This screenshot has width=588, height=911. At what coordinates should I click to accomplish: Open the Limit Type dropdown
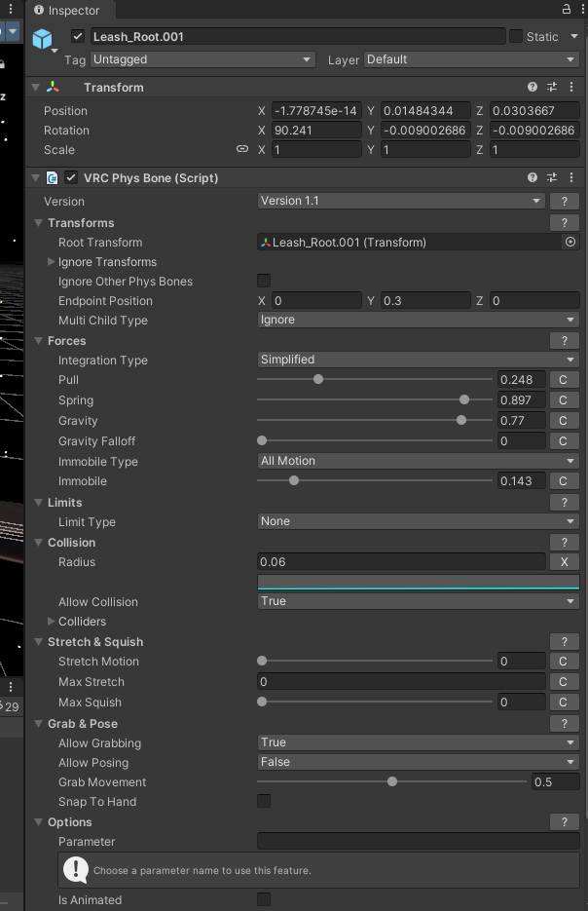(418, 521)
